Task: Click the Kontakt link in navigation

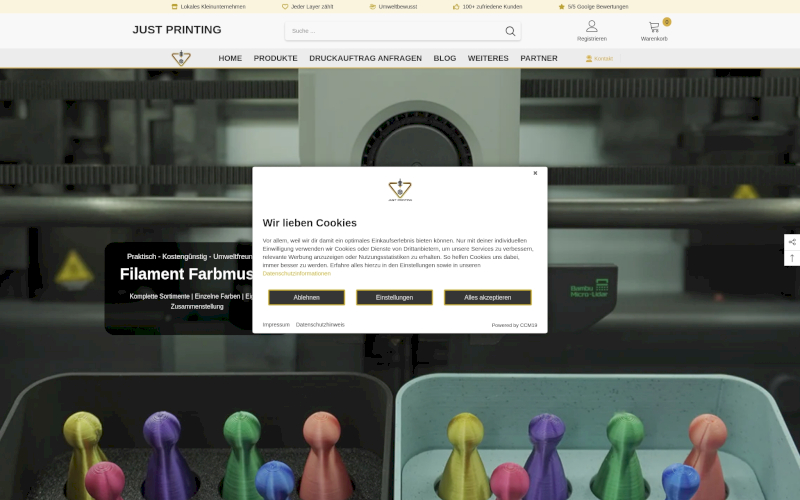Action: click(x=599, y=58)
